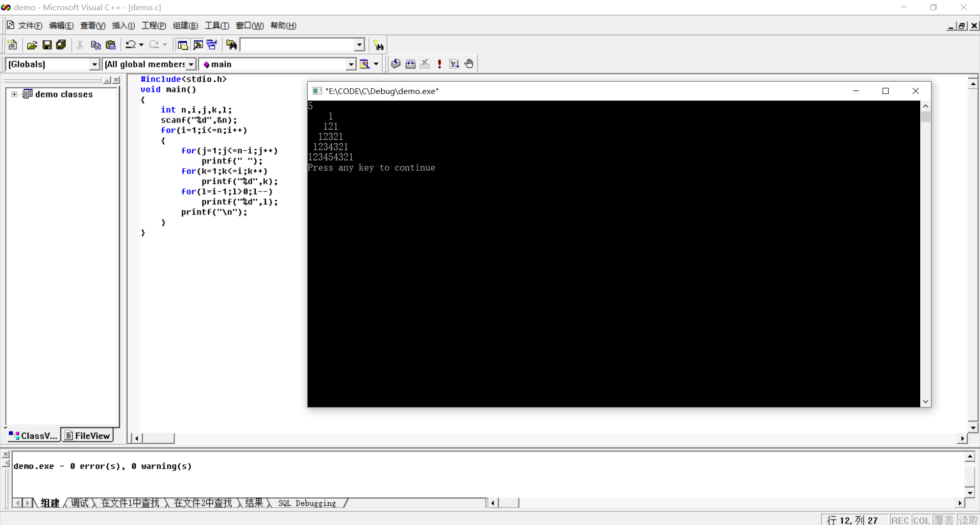The image size is (980, 525).
Task: Open the Undo history dropdown arrow
Action: click(x=141, y=45)
